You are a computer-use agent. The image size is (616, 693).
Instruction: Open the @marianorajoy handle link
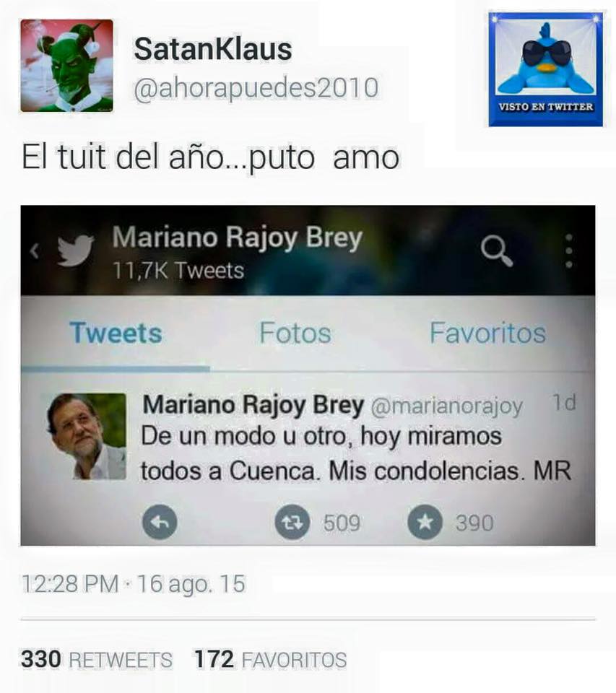(x=446, y=406)
